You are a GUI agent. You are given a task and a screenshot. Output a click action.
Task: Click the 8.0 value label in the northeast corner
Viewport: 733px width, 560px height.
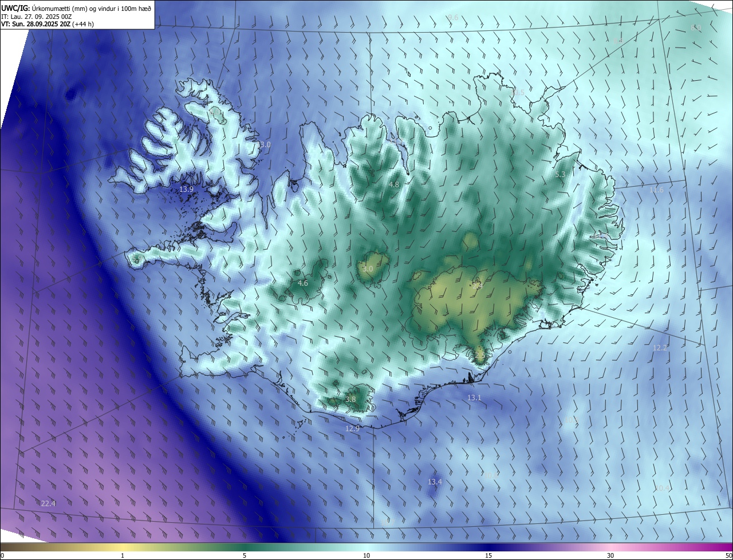[x=696, y=28]
